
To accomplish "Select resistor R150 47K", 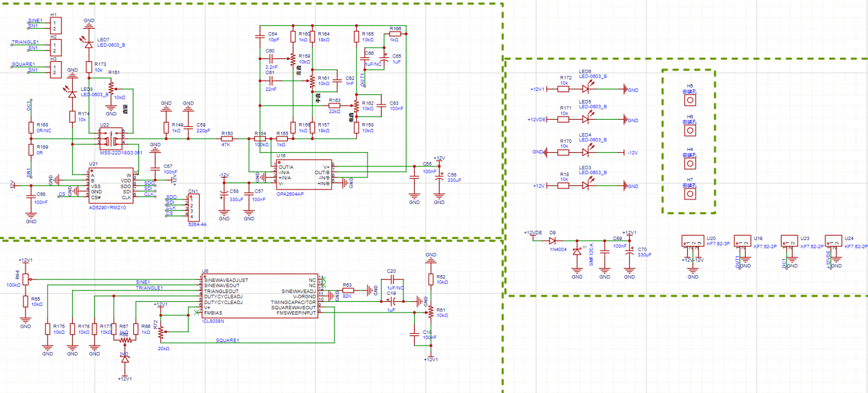I will point(226,139).
